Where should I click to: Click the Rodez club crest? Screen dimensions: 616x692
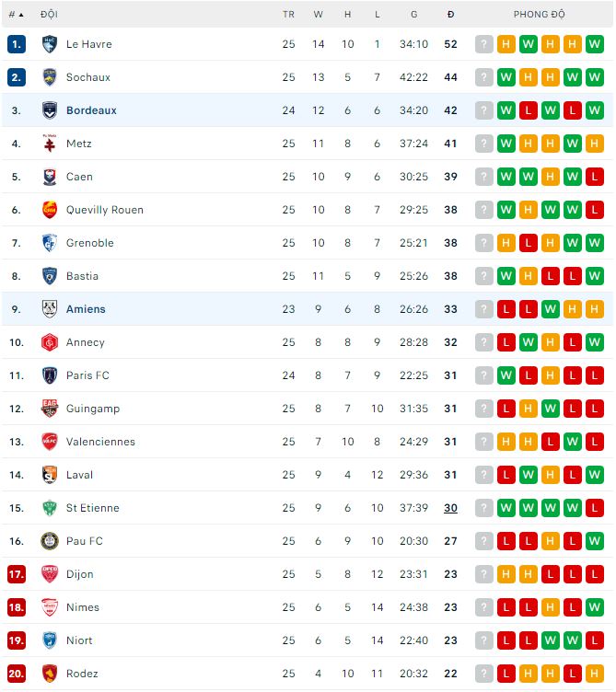[50, 674]
